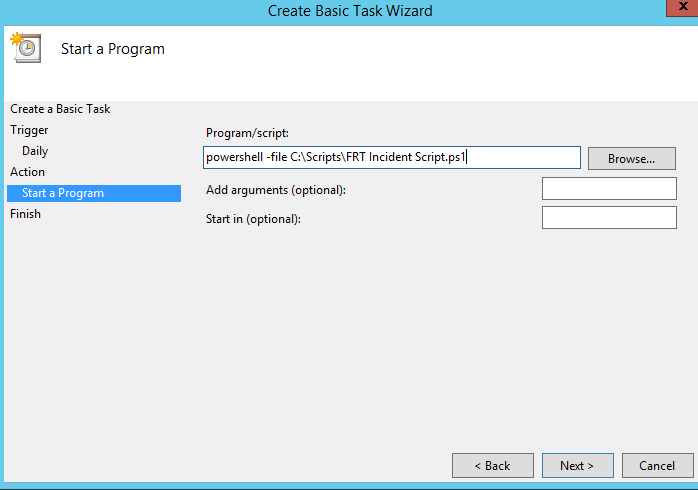Open the Browse... file dialog
This screenshot has height=490, width=698.
pos(632,158)
